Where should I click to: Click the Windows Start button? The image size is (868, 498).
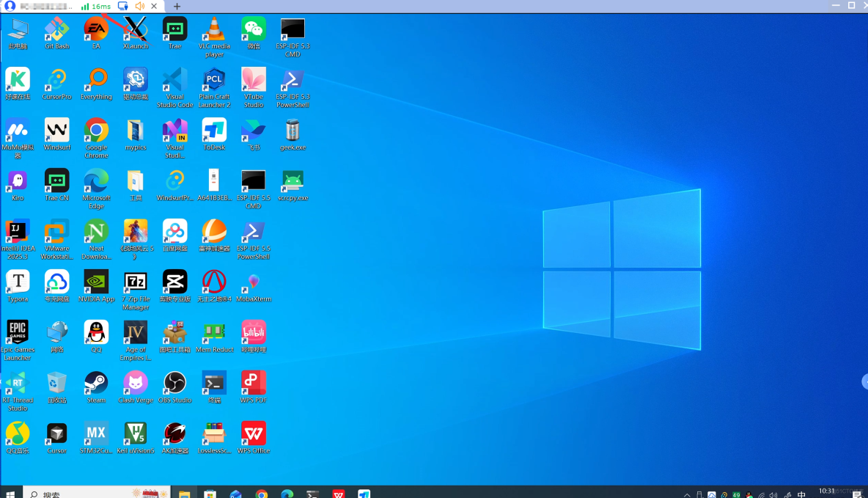pos(10,493)
